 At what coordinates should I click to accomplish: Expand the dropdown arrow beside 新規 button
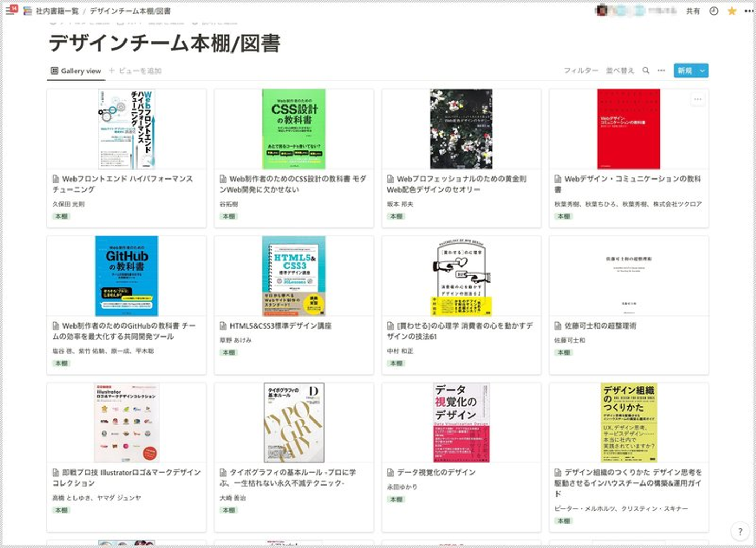point(702,70)
